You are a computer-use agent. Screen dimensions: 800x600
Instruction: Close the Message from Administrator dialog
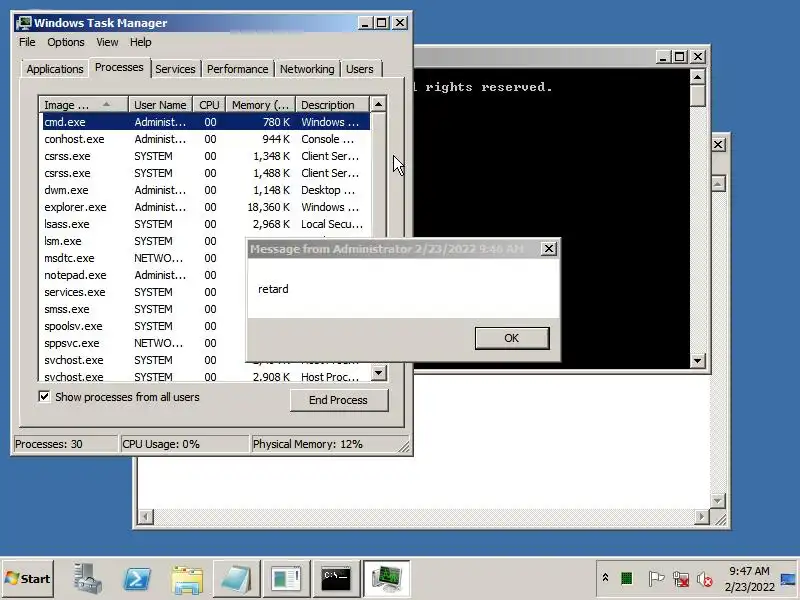(x=548, y=248)
